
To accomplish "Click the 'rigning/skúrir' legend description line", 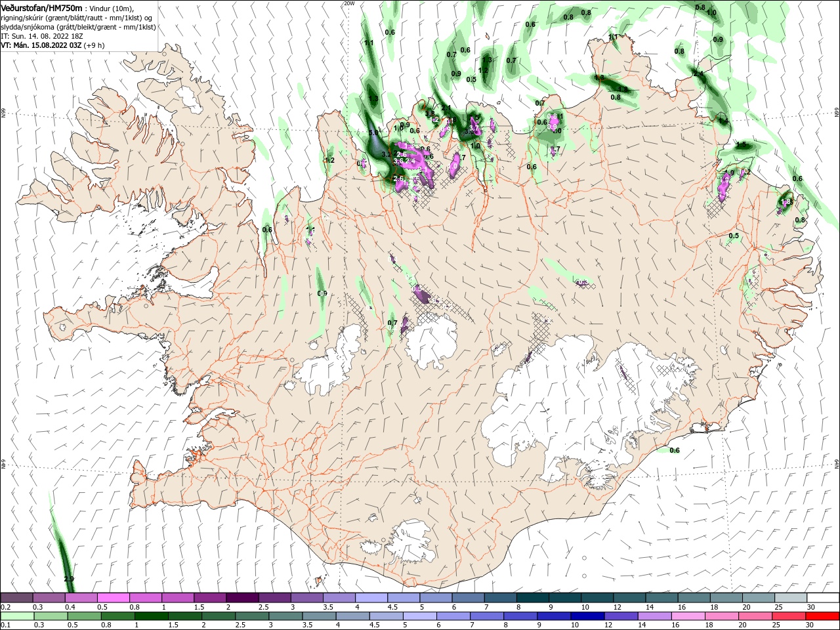I will (77, 18).
